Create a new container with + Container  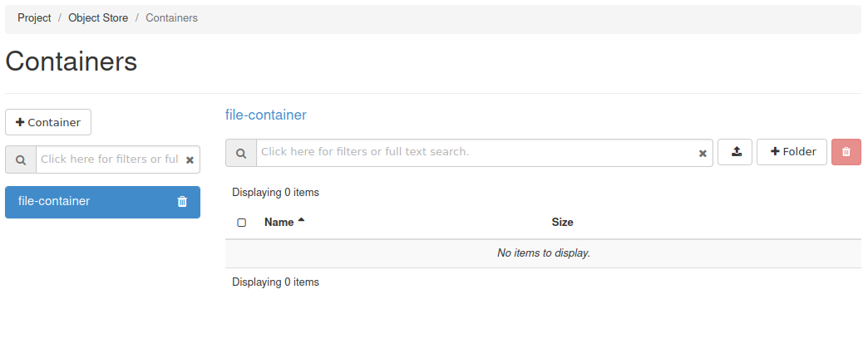(x=48, y=122)
